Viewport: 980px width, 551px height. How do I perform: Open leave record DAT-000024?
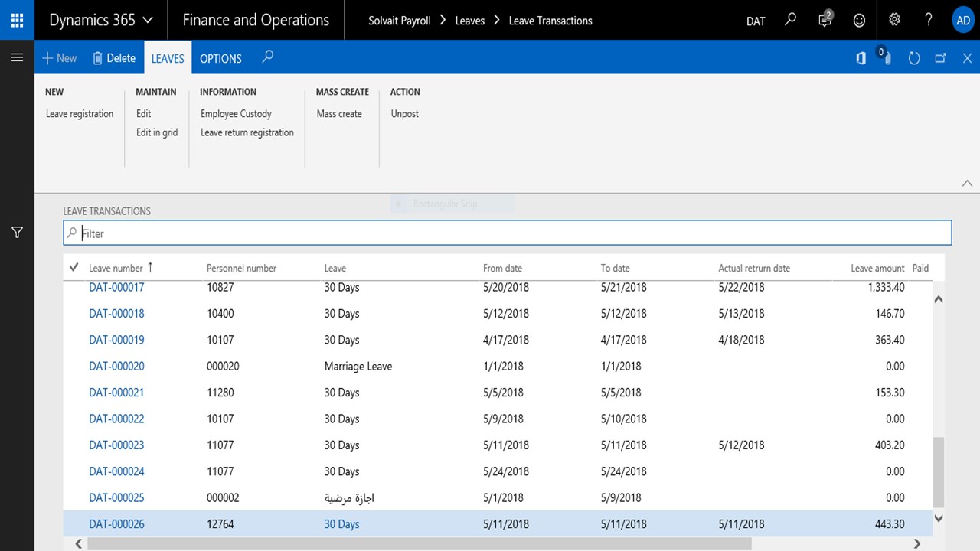click(116, 471)
